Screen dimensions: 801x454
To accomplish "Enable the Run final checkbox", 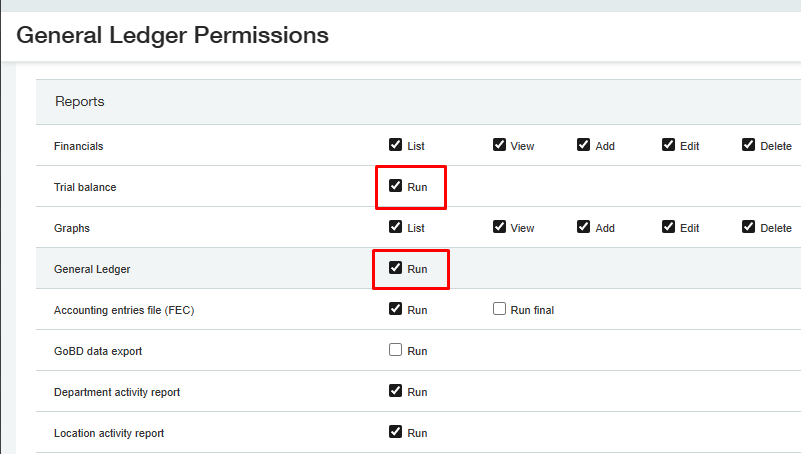I will point(499,308).
